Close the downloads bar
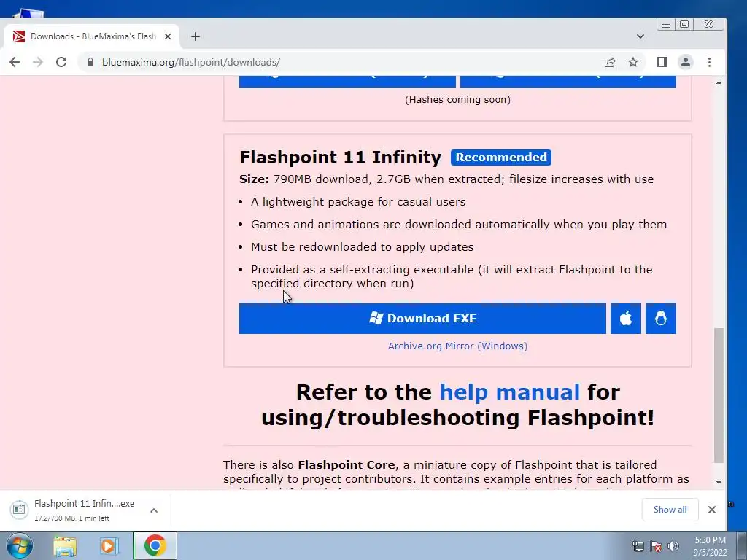The width and height of the screenshot is (747, 560). tap(712, 510)
